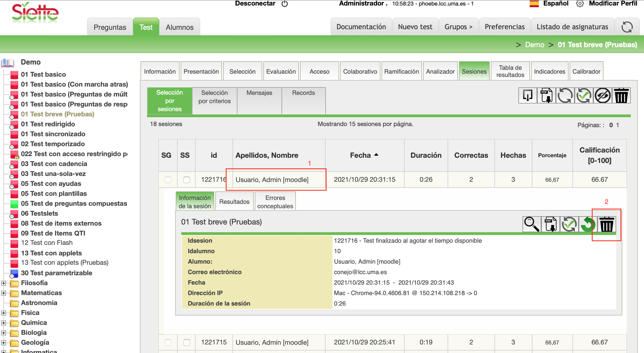
Task: Delete session 1221716 with trash icon
Action: point(606,224)
